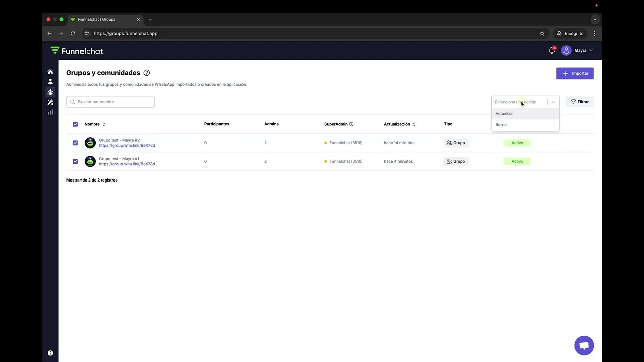This screenshot has width=644, height=362.
Task: Uncheck Grupo test - Mayra #1 checkbox
Action: [x=75, y=161]
